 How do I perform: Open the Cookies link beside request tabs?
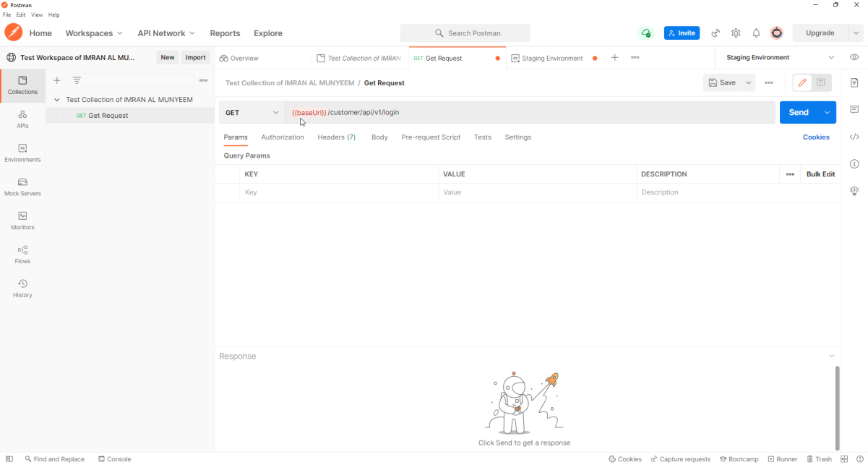coord(816,137)
